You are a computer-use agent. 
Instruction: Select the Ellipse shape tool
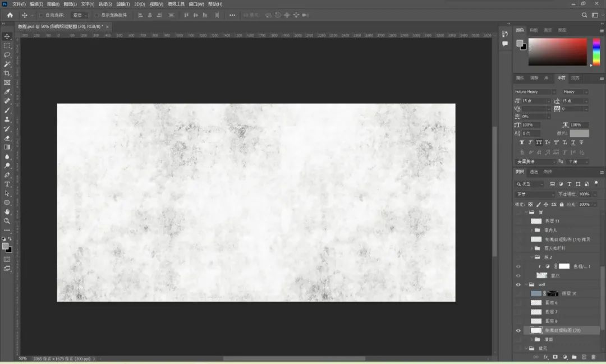click(7, 203)
